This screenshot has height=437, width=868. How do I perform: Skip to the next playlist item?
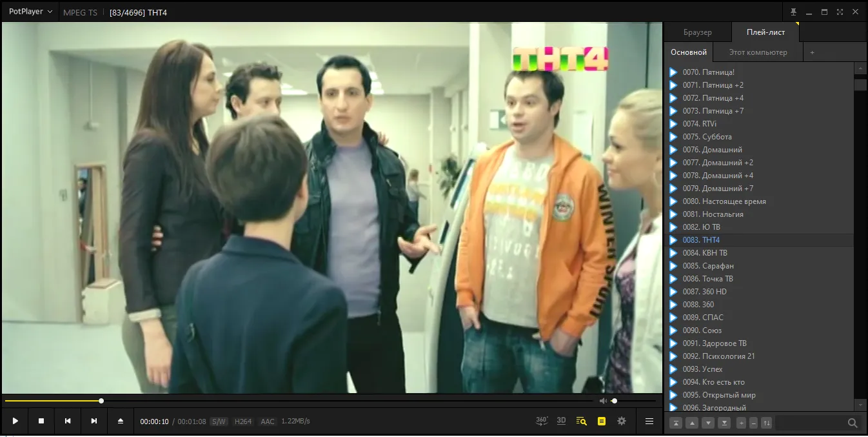tap(94, 421)
